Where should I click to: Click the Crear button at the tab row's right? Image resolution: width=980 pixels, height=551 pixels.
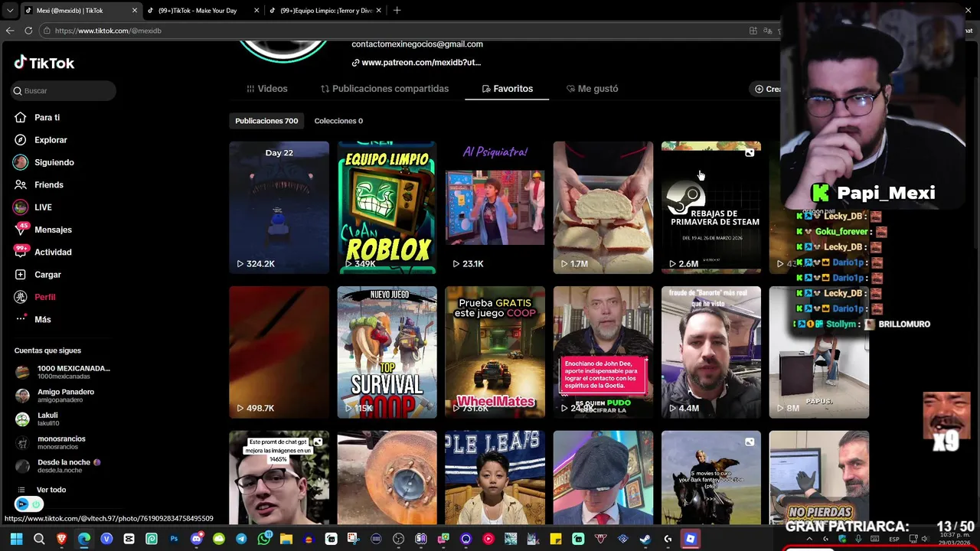click(766, 89)
